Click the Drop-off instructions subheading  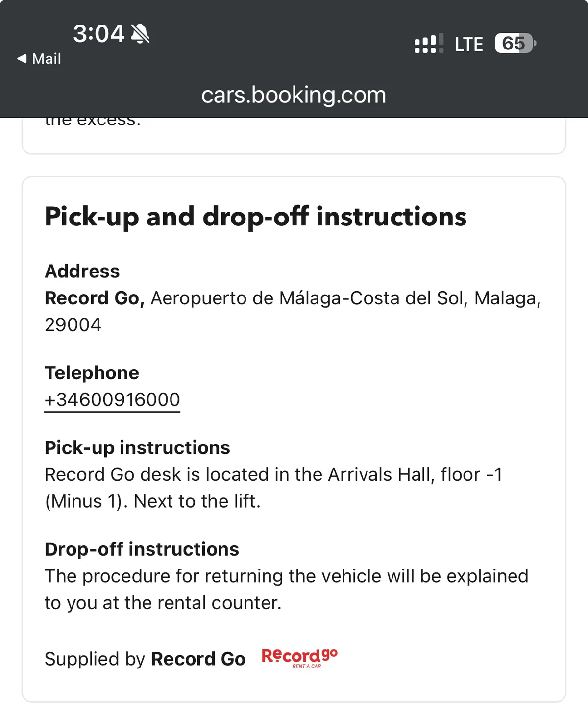(142, 549)
